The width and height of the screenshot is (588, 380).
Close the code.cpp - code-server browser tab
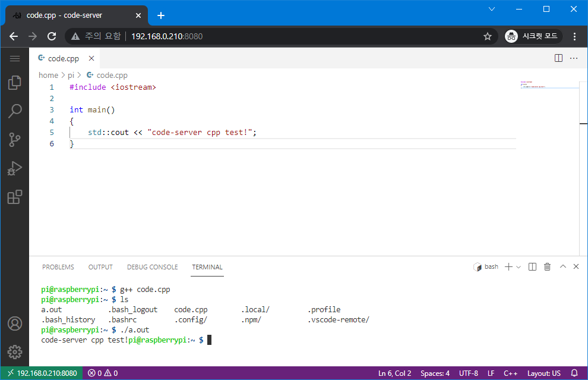(138, 15)
